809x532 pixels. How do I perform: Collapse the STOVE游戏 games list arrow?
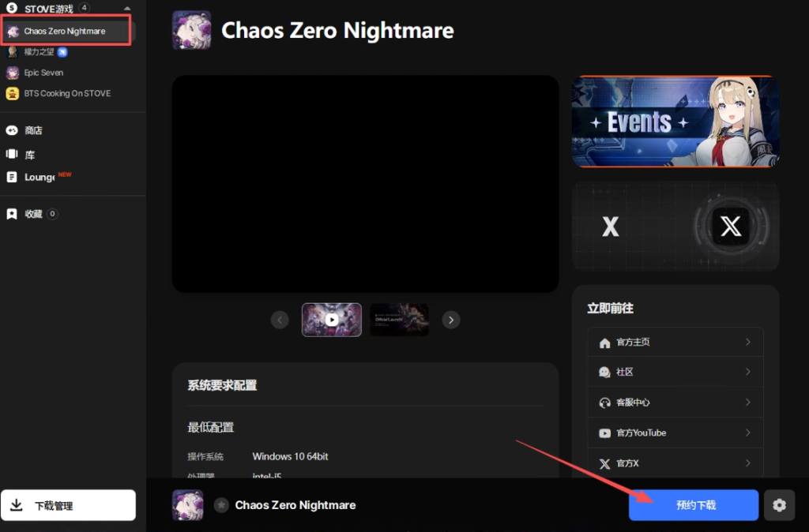pos(127,9)
